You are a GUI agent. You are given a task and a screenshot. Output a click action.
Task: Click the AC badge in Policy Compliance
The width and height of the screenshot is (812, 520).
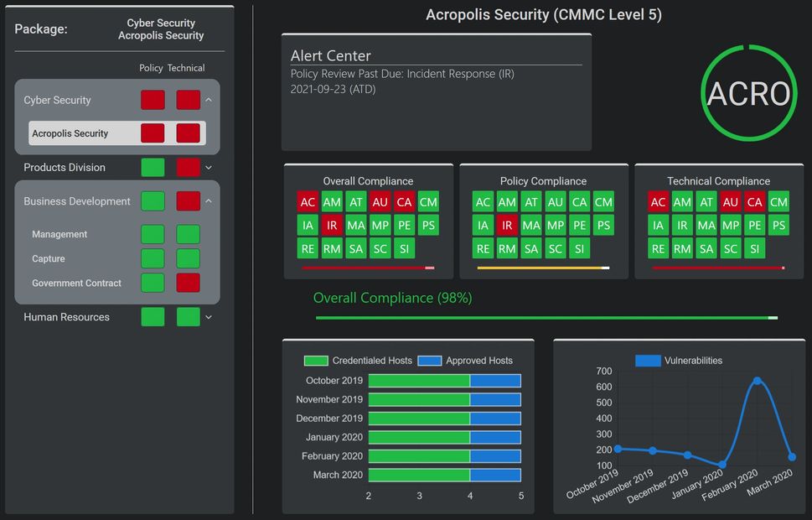coord(482,201)
